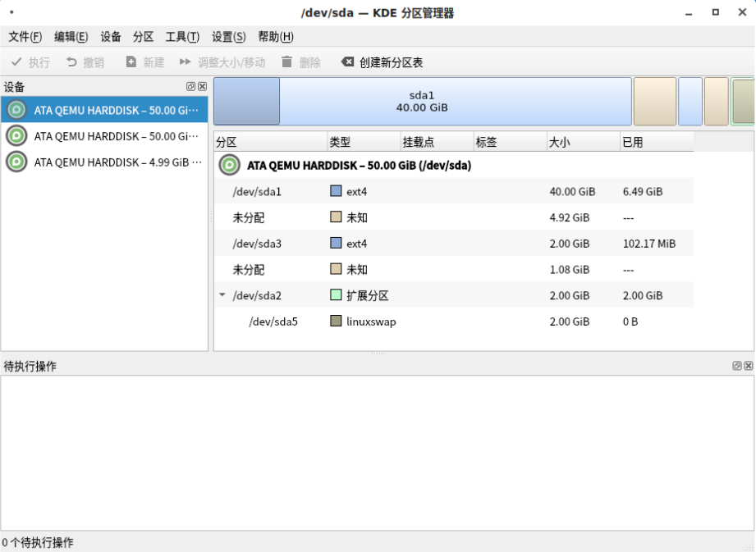756x552 pixels.
Task: Open the 帮助(H) menu
Action: click(x=276, y=37)
